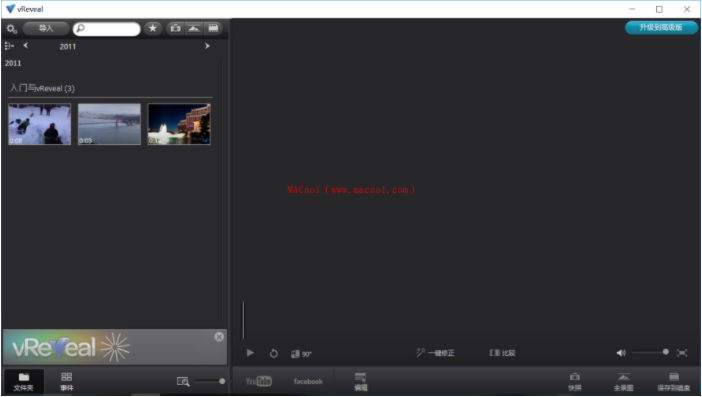Toggle the compare view
Viewport: 702px width, 397px height.
[502, 353]
